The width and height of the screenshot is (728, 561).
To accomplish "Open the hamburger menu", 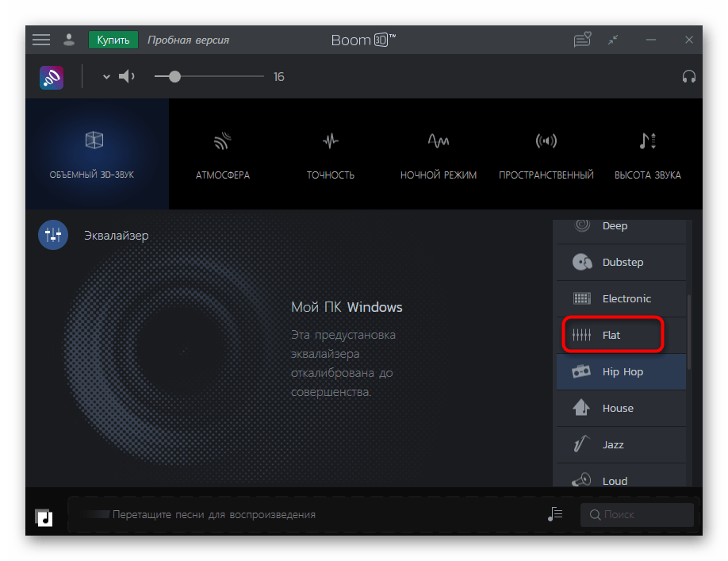I will pos(41,40).
